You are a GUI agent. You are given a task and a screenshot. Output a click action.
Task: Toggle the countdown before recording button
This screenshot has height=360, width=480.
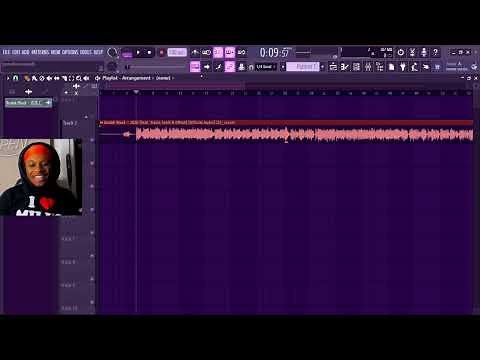(218, 52)
